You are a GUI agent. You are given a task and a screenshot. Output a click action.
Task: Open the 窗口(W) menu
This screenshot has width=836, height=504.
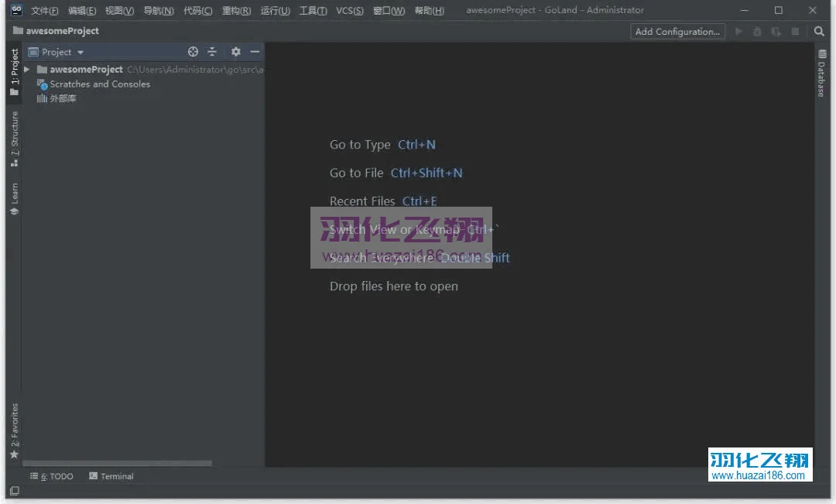(389, 11)
